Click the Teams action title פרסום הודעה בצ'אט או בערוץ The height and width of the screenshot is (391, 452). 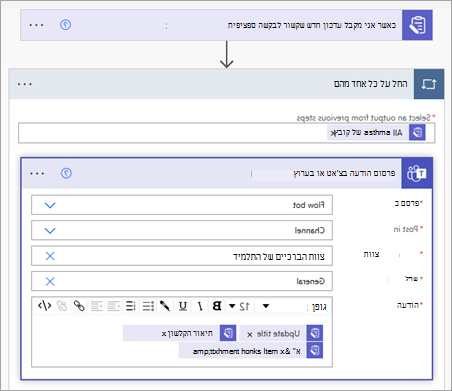[344, 173]
